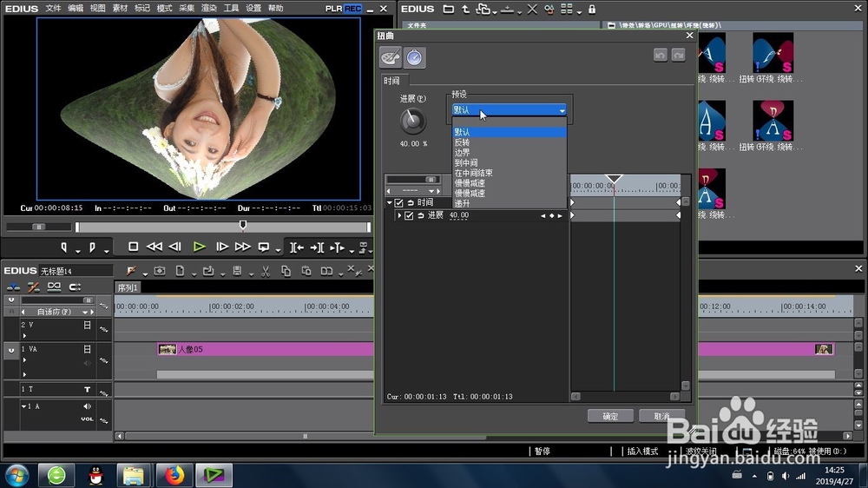Viewport: 868px width, 488px height.
Task: Click the 取消 button
Action: tap(661, 416)
